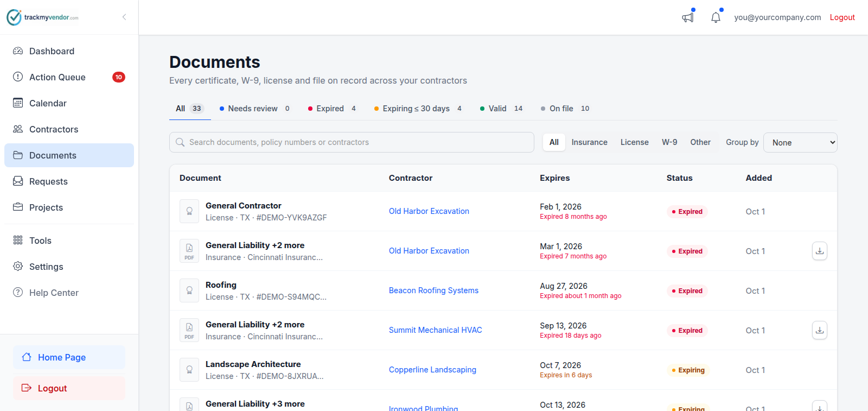Filter by Other document type
Screen dimensions: 868x411
pos(700,142)
